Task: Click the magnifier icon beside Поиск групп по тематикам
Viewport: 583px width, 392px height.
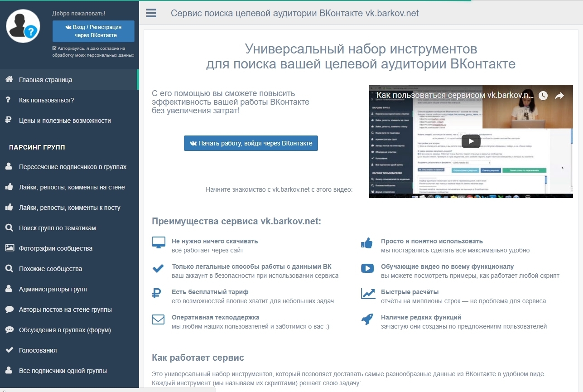Action: point(9,228)
